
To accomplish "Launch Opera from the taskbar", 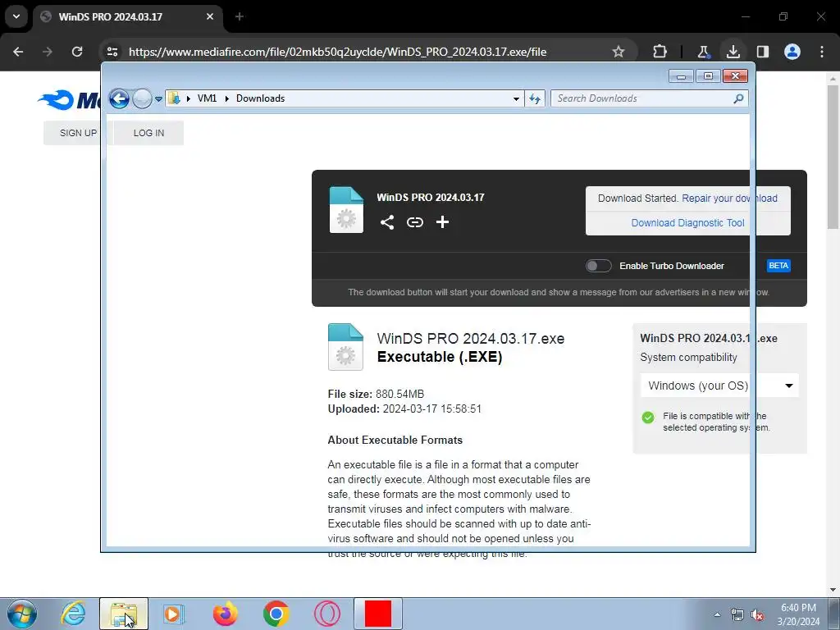I will pos(326,614).
